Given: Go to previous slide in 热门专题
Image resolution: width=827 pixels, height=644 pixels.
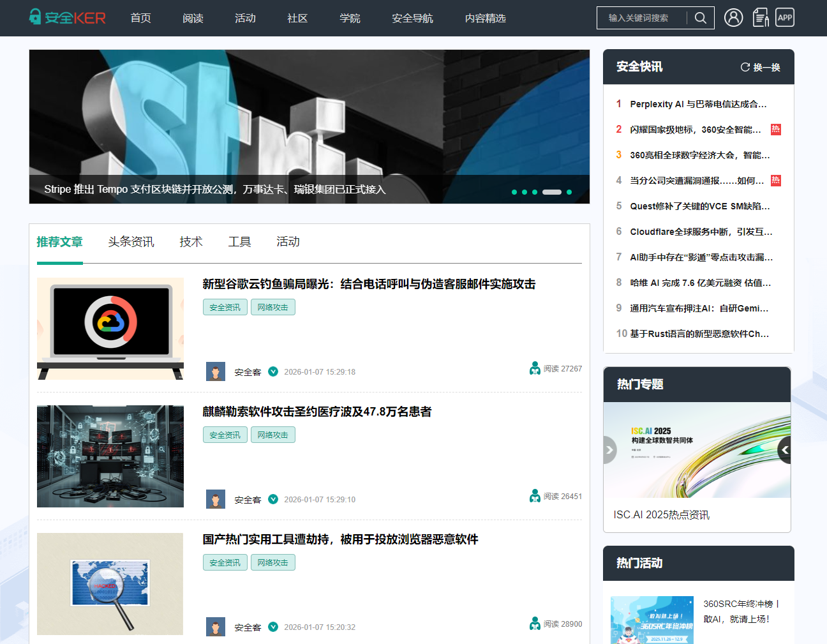Looking at the screenshot, I should click(609, 450).
